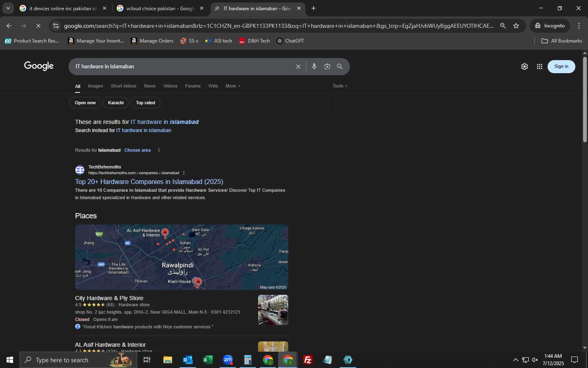Search instead for IT hardware in islamaban
Image resolution: width=588 pixels, height=368 pixels.
(144, 130)
